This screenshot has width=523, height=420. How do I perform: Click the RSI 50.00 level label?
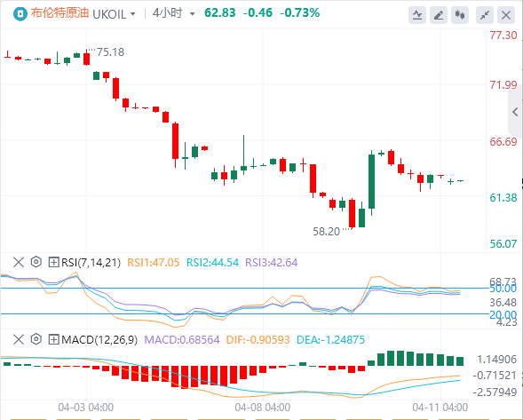click(503, 289)
